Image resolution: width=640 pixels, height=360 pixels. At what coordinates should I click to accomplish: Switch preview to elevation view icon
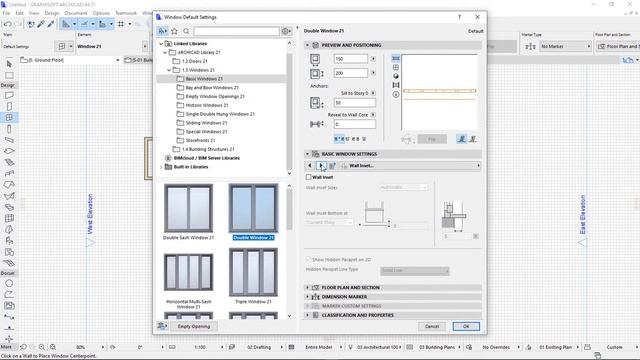tap(396, 67)
